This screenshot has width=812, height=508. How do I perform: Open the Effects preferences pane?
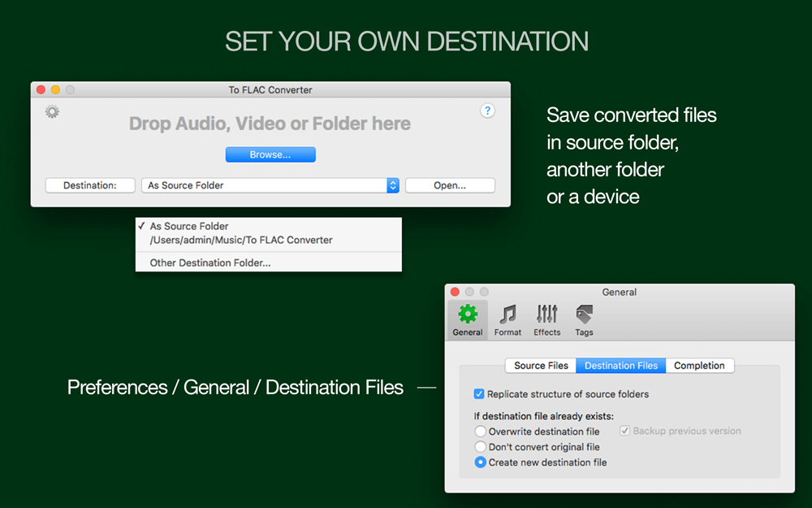546,320
